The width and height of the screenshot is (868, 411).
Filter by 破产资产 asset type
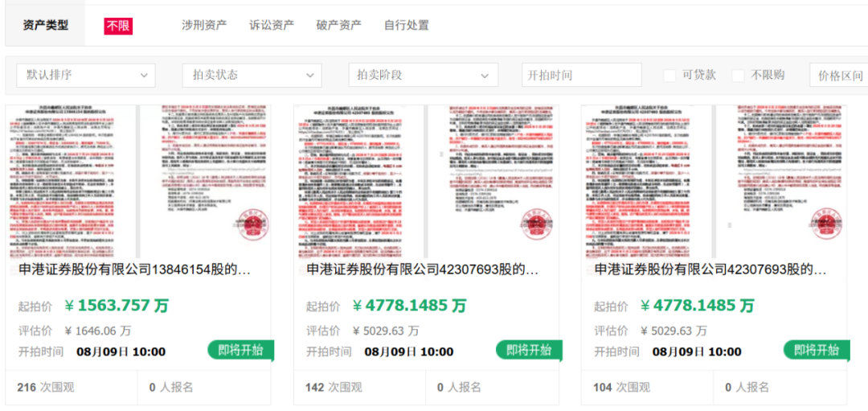(339, 26)
